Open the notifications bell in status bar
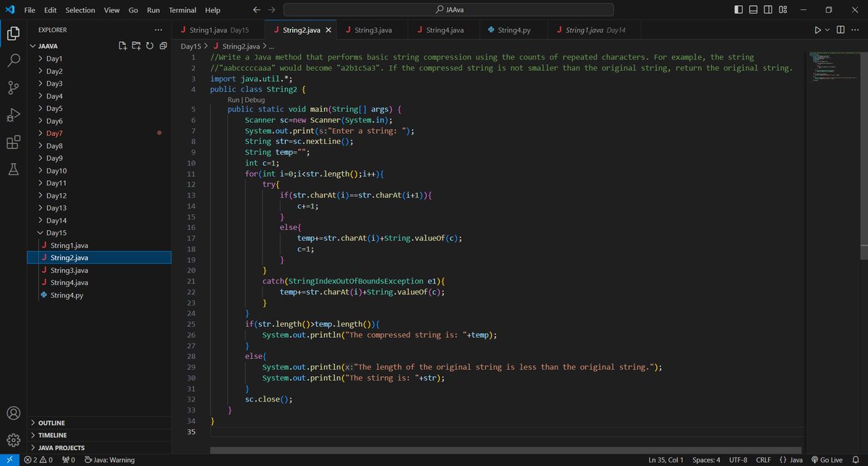This screenshot has height=466, width=868. (856, 459)
